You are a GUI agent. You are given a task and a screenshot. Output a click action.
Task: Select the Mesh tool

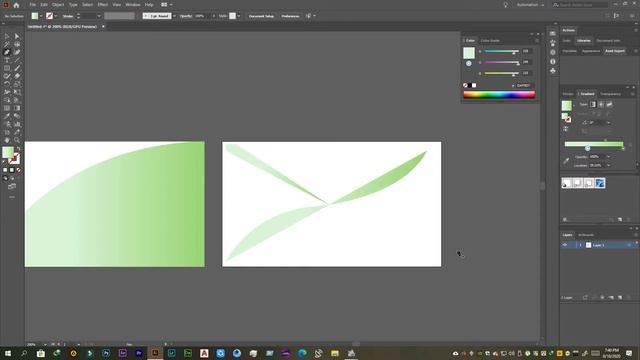pyautogui.click(x=7, y=108)
